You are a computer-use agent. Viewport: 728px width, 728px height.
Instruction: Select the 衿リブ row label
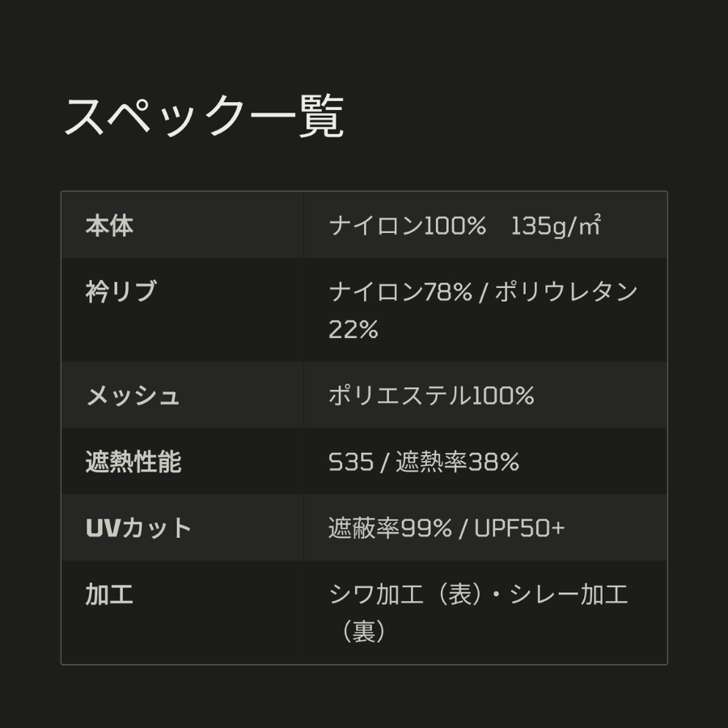point(121,291)
